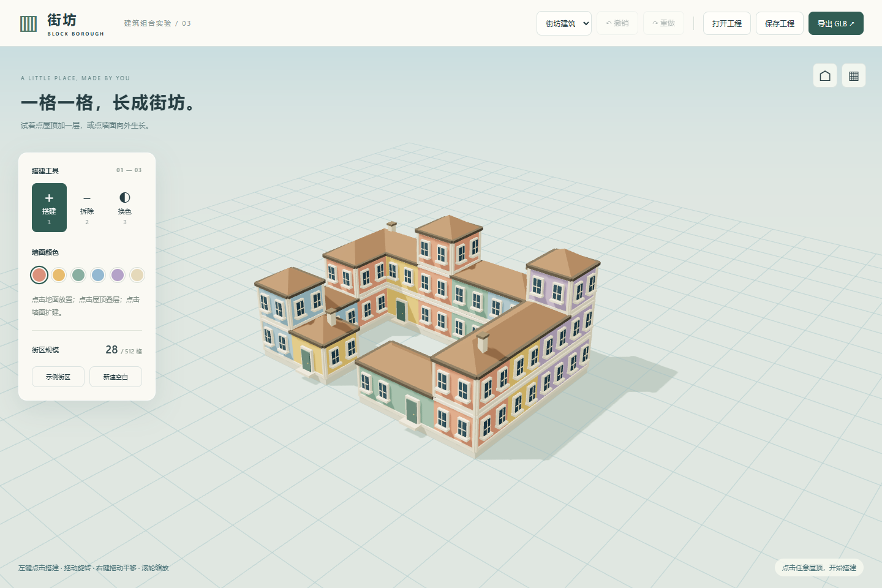
Task: Click the headline 一格一格，长成街坊。
Action: point(111,103)
